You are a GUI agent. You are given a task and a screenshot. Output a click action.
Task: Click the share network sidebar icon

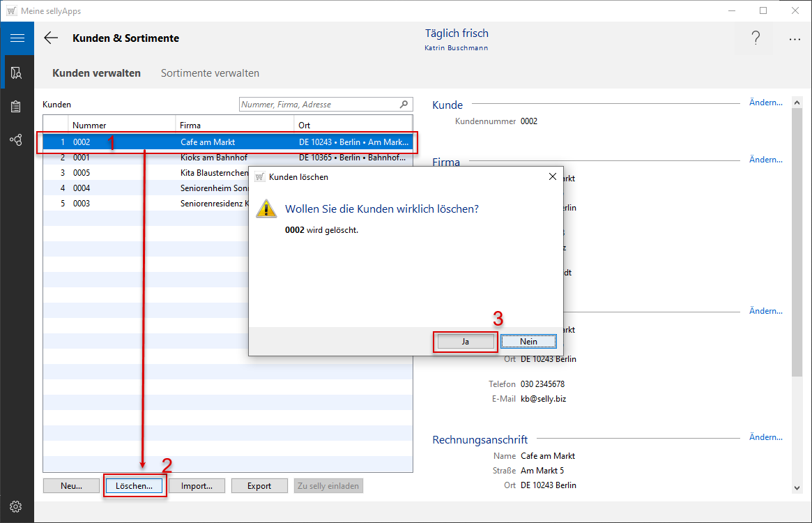[17, 140]
